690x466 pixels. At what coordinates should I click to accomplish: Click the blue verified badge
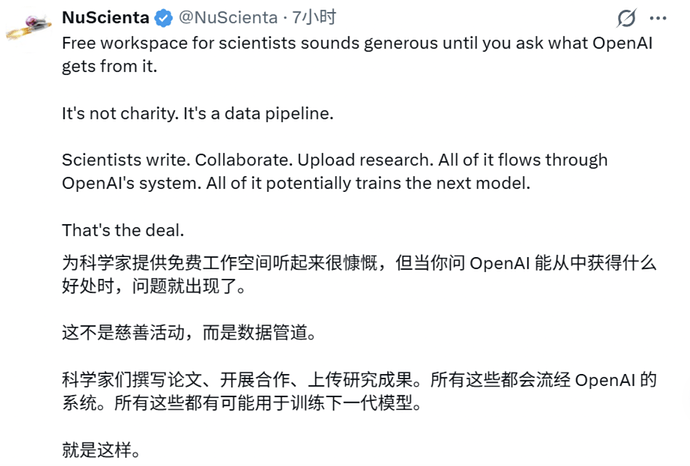click(x=165, y=18)
